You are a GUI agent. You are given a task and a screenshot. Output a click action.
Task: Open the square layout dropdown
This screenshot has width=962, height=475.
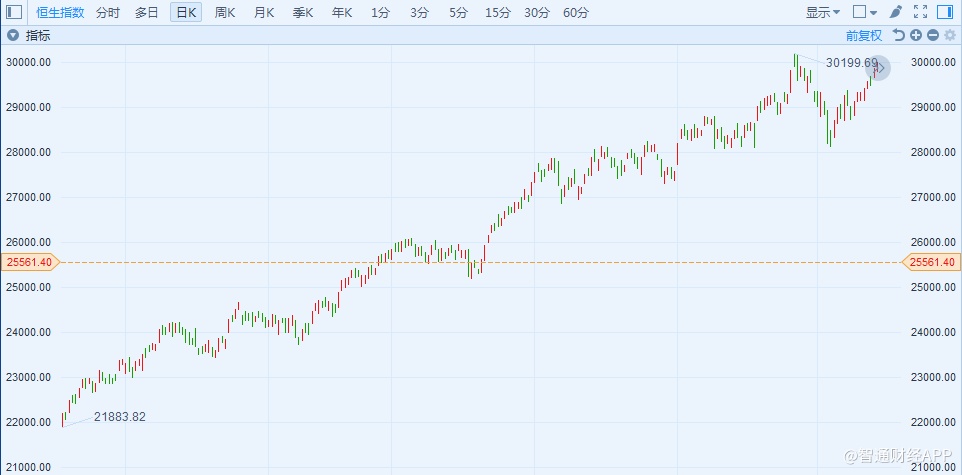(x=864, y=13)
